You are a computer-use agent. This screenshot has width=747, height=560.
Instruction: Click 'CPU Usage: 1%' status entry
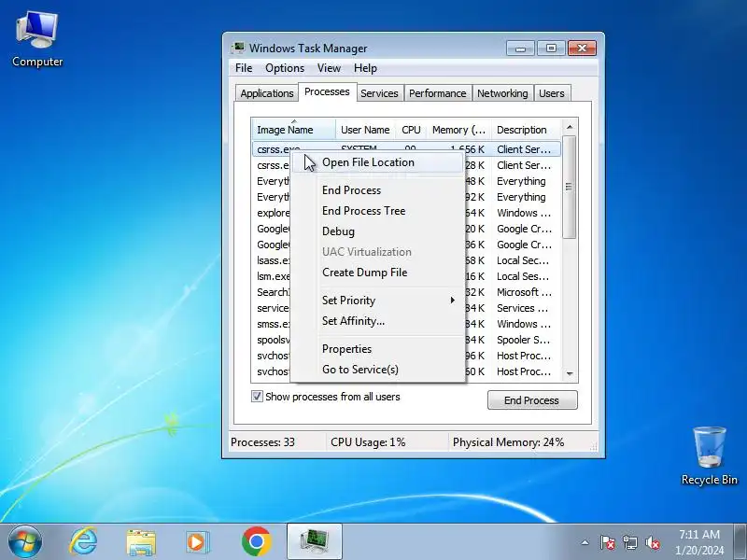368,441
